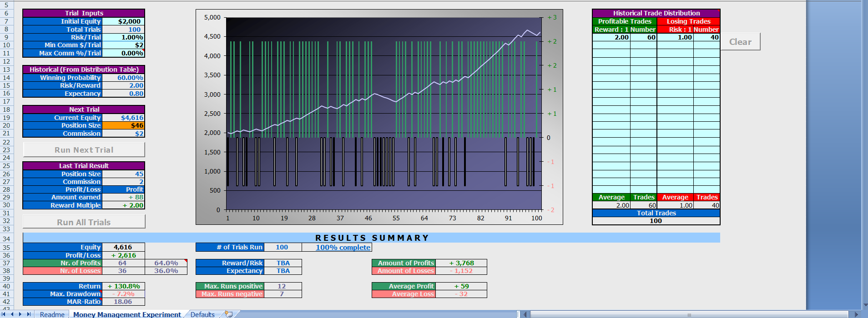Screen dimensions: 868x318
Task: Select Historical Expectancy value 0.80
Action: coord(123,94)
